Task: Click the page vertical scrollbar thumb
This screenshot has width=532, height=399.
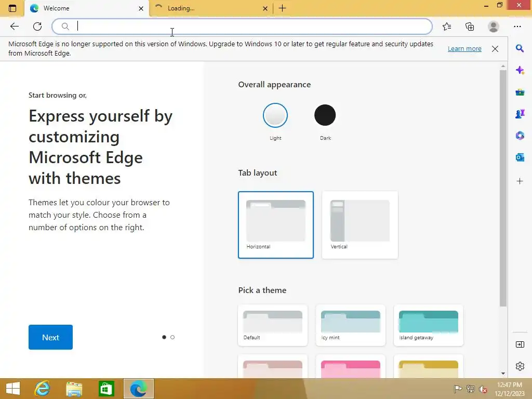Action: 503,188
